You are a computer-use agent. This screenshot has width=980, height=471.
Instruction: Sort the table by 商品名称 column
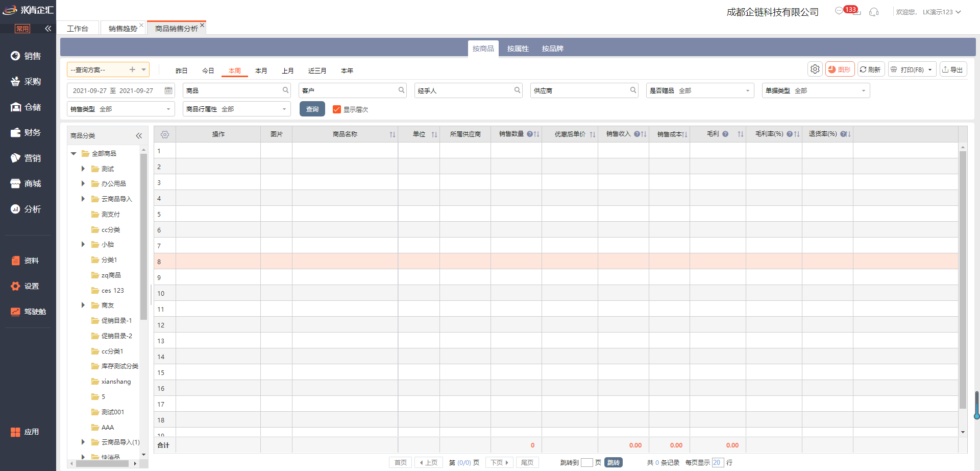[x=392, y=134]
